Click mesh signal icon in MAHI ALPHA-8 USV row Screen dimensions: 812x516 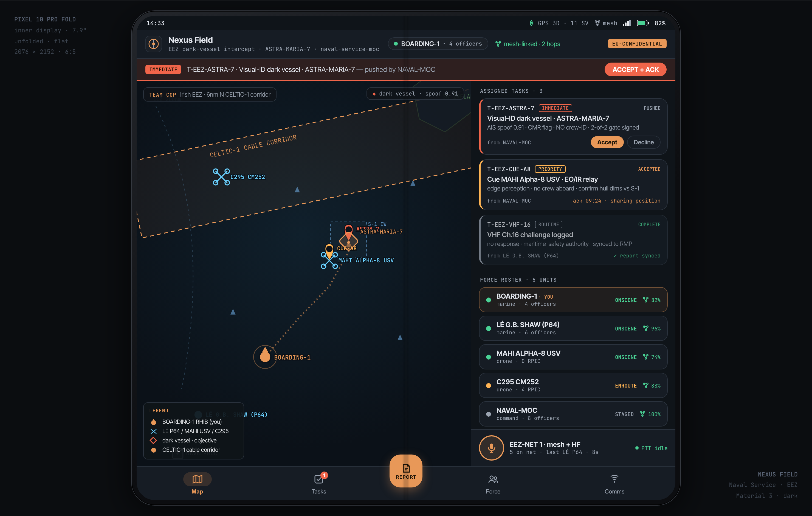(x=645, y=357)
